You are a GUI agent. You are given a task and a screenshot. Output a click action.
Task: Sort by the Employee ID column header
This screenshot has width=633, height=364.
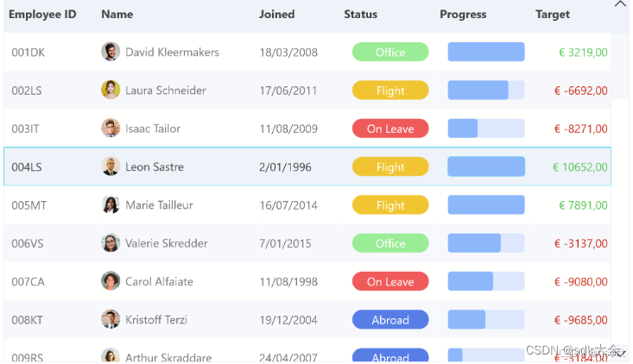[42, 15]
